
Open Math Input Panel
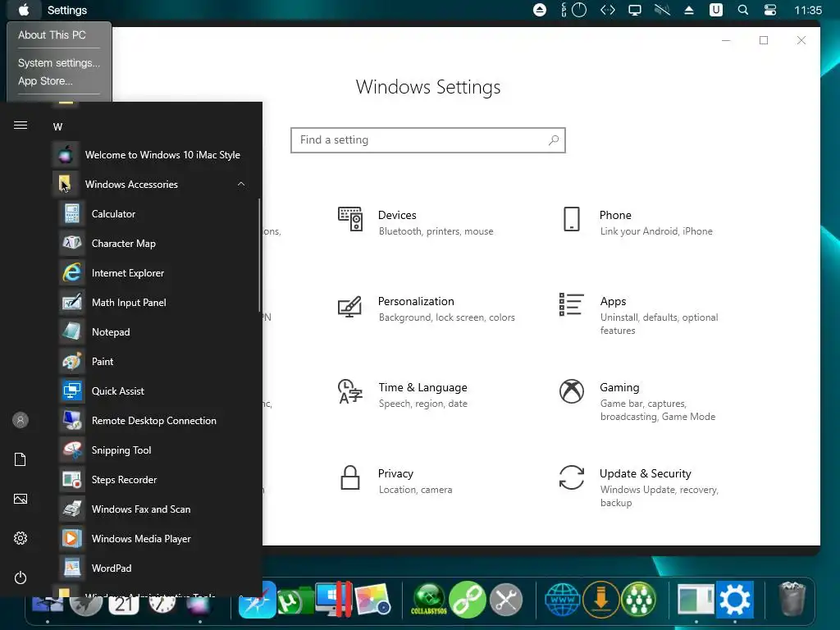(x=155, y=302)
